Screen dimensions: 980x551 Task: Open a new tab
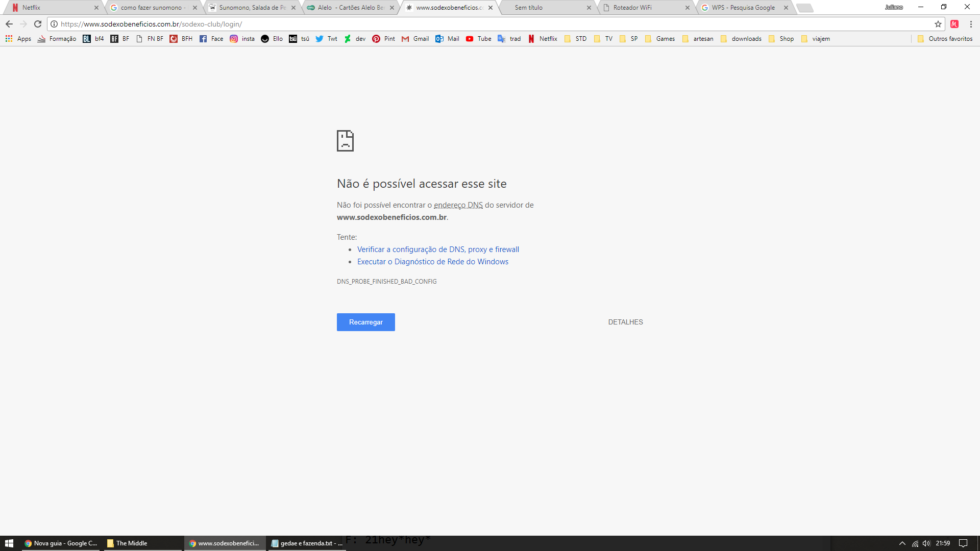tap(805, 8)
